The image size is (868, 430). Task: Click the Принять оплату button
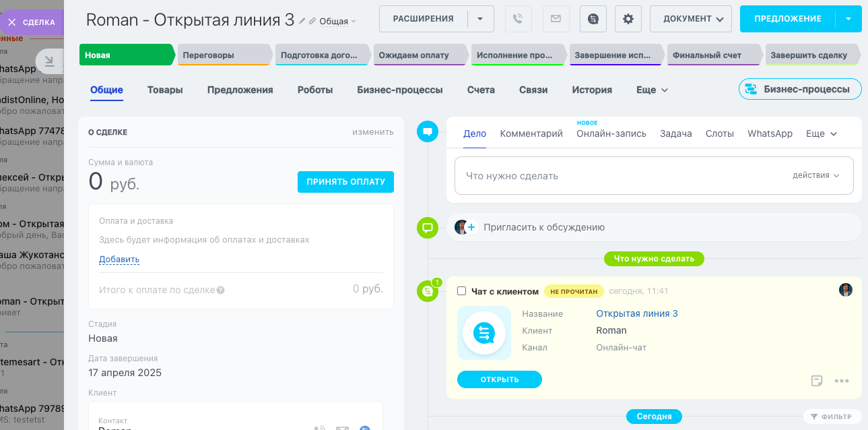[345, 182]
